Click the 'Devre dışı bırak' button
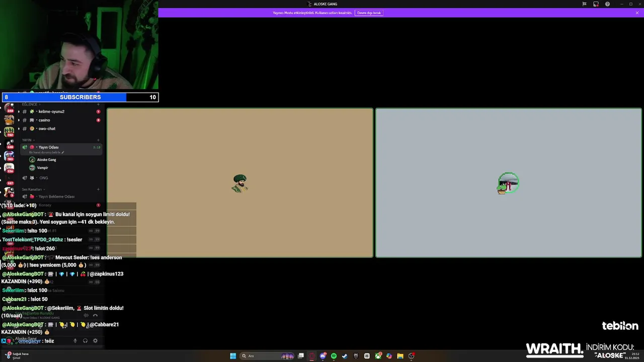644x362 pixels. [x=369, y=13]
